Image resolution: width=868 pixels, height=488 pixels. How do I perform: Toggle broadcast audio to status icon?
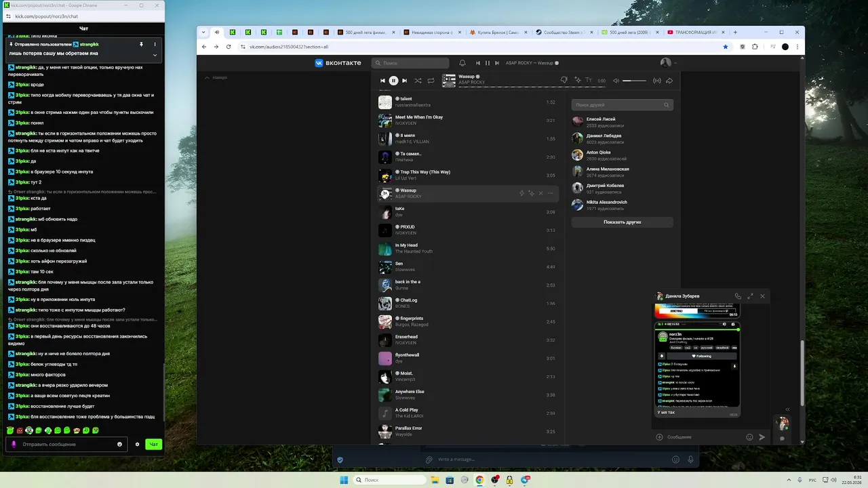(x=656, y=81)
